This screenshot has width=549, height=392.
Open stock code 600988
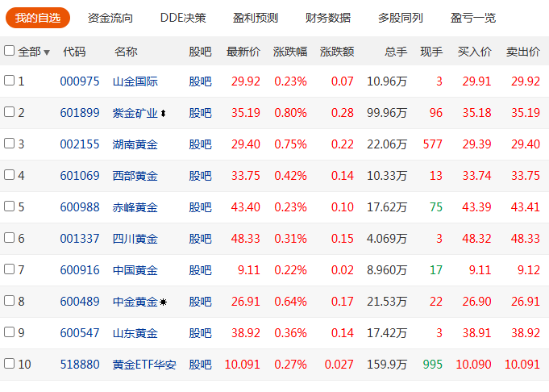coord(80,207)
